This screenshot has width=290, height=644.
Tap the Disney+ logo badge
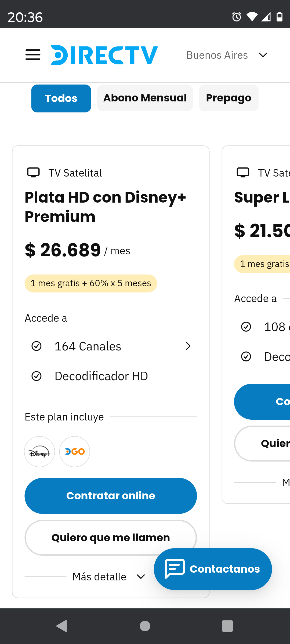coord(39,452)
